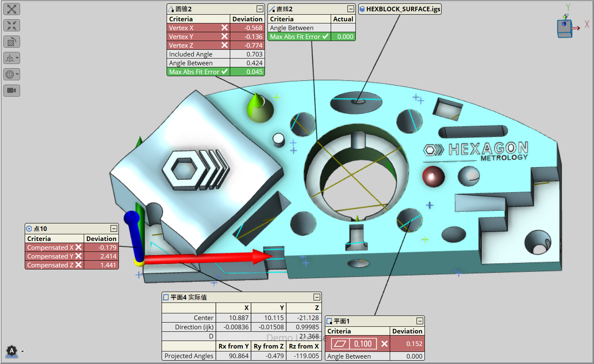Minimize the 平面1 label panel
Screen dimensions: 594x364
click(x=419, y=321)
